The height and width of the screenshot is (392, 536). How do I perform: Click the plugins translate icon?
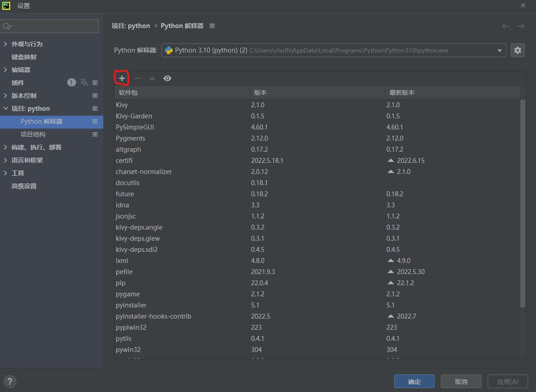[84, 82]
